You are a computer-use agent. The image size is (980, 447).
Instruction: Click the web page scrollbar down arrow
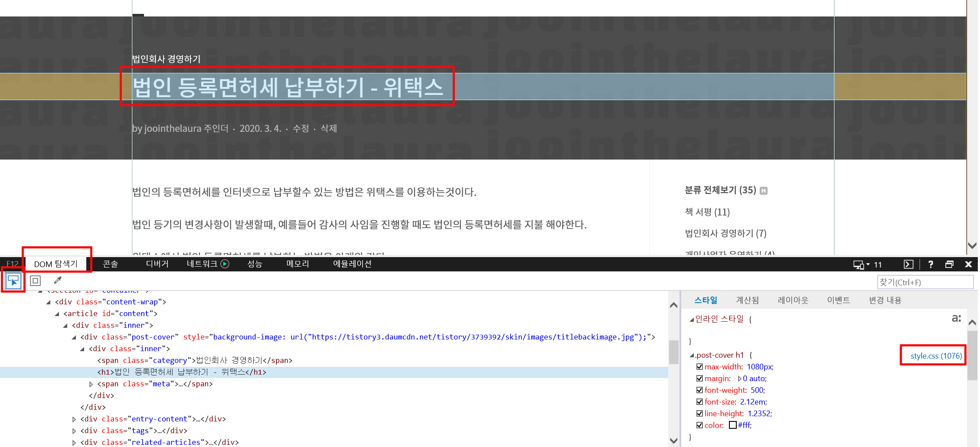tap(972, 245)
